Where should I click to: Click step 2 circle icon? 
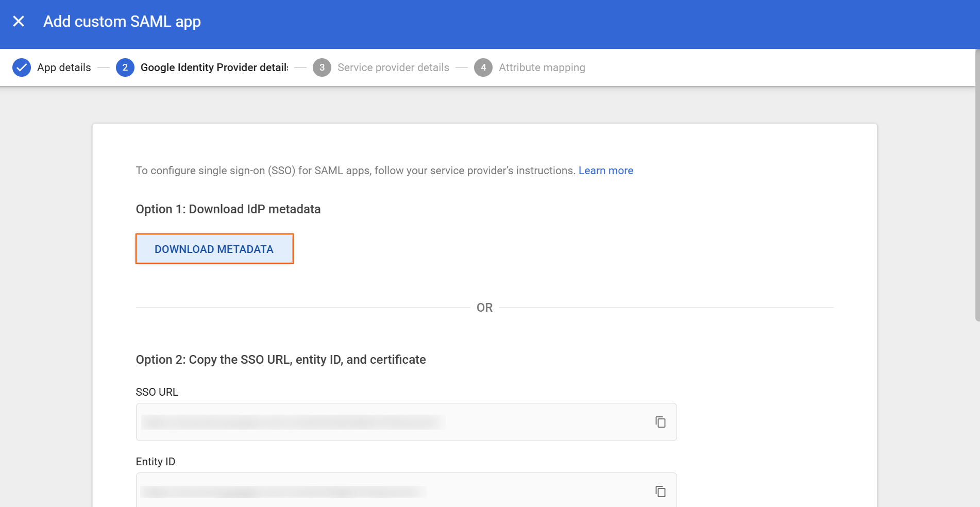(x=125, y=67)
